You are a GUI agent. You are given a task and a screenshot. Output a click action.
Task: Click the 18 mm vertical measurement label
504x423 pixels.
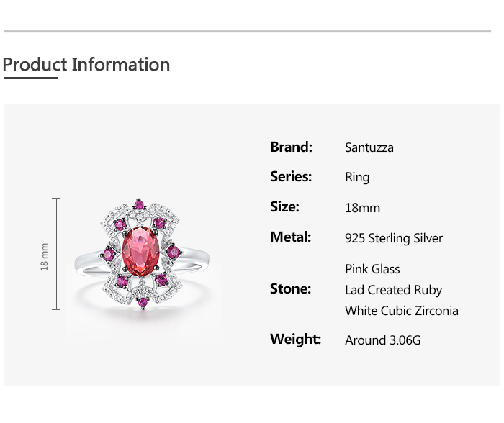pos(45,256)
